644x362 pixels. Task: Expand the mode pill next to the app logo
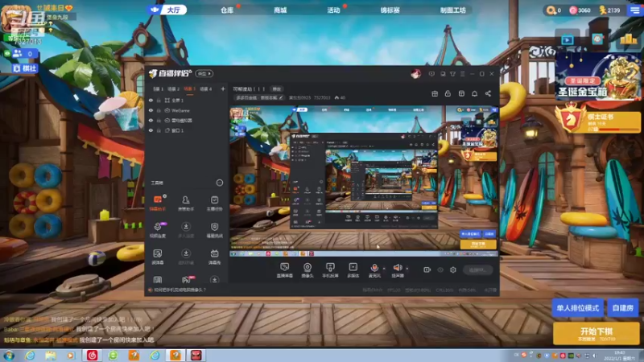[204, 73]
